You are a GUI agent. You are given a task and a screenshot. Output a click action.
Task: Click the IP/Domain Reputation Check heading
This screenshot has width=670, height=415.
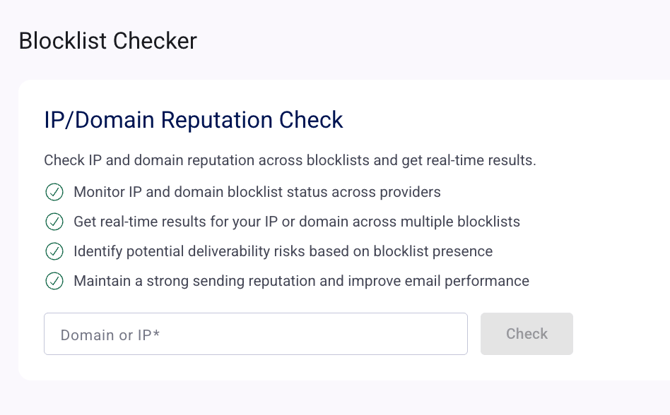click(193, 120)
